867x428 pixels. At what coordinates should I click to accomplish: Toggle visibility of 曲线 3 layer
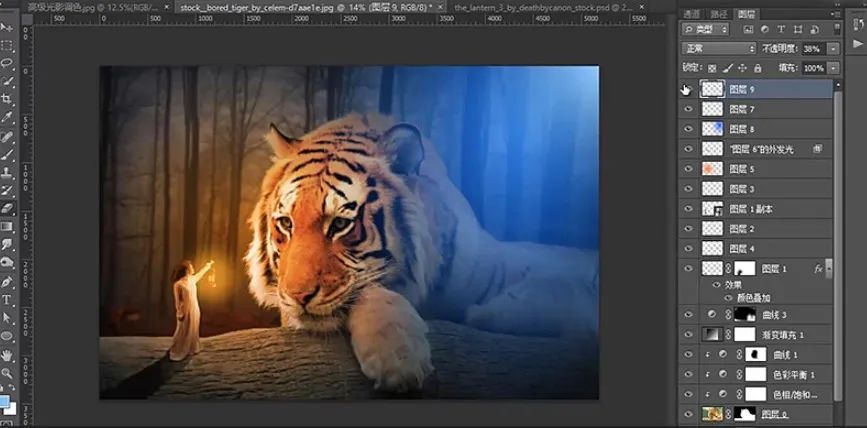(x=688, y=314)
